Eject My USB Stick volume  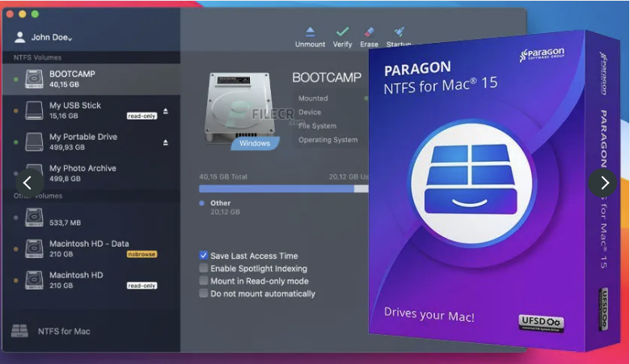[x=166, y=112]
